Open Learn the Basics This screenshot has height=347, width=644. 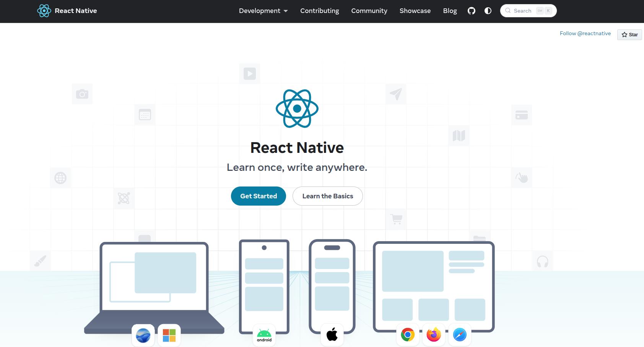328,196
